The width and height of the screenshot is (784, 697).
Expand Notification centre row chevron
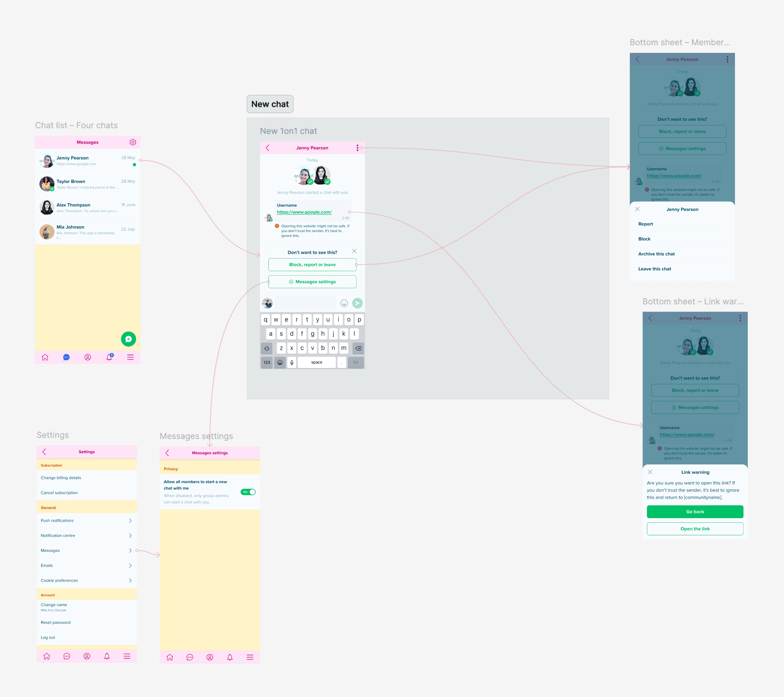point(131,536)
